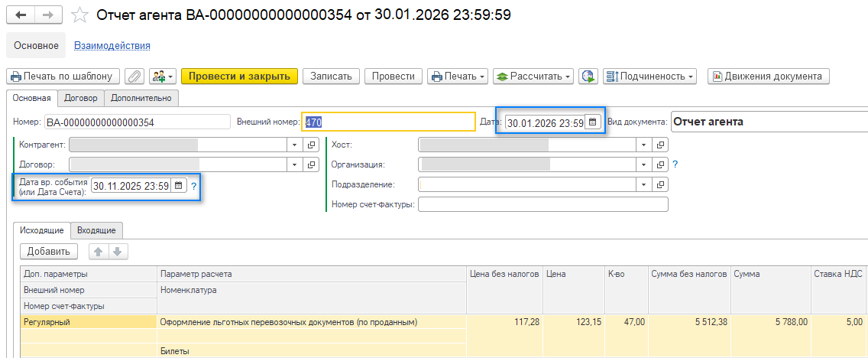Viewport: 868px width, 358px height.
Task: Click the Провести и закрыть button
Action: [x=239, y=76]
